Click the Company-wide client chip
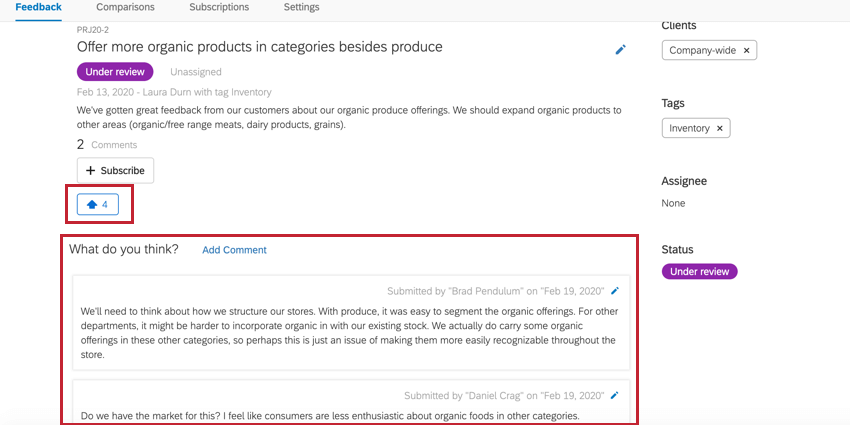Viewport: 850px width, 425px height. (x=700, y=50)
